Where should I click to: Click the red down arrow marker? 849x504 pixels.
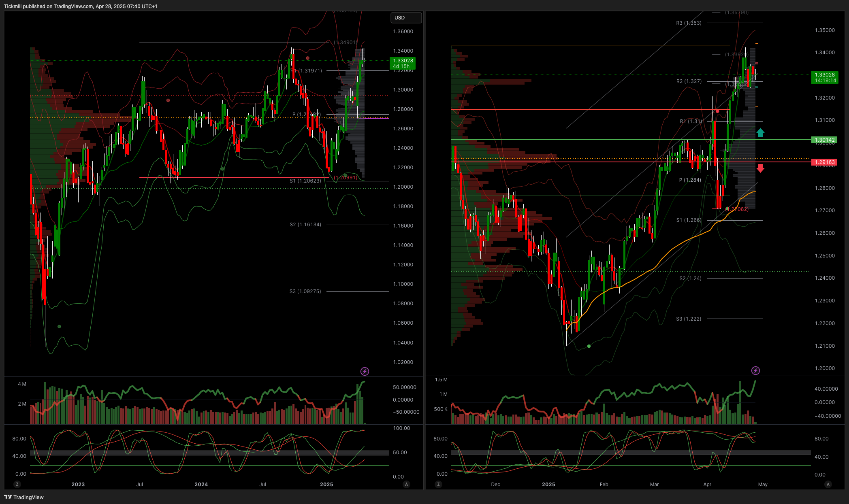click(x=760, y=168)
